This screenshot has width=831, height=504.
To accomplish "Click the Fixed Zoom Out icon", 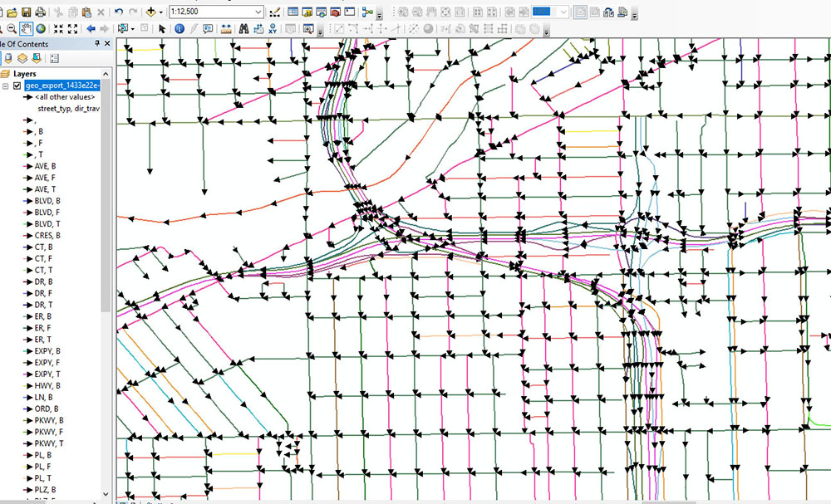I will click(72, 28).
